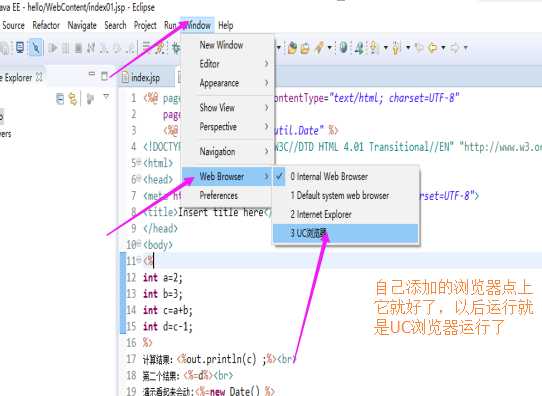Click the Step Over toolbar icon
The width and height of the screenshot is (542, 396).
point(118,48)
